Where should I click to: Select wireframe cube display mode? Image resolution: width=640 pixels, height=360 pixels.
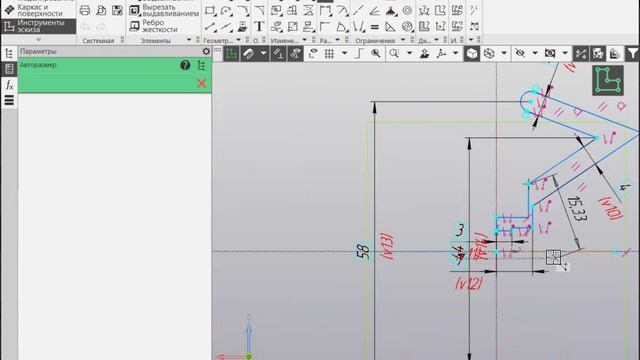coord(489,53)
